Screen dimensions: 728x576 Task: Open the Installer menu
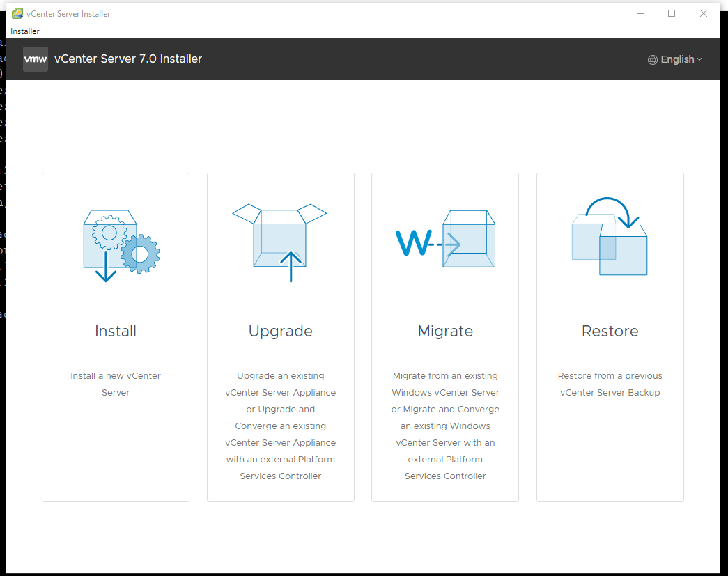[x=25, y=31]
